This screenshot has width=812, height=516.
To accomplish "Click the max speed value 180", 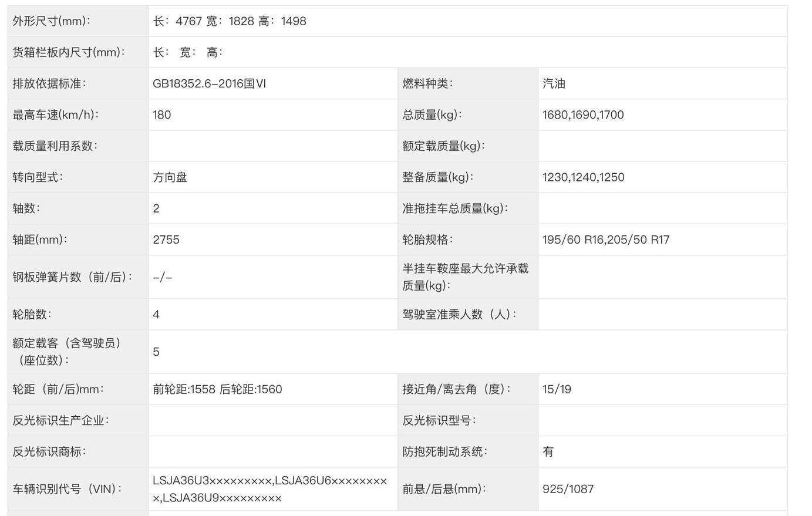I will [162, 115].
